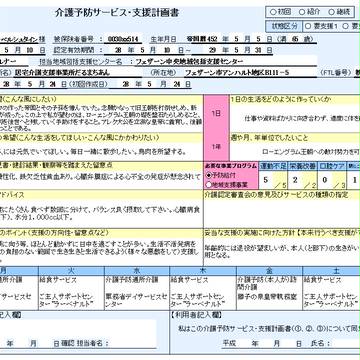360x360 pixels.
Task: Click the pink 1年 cell
Action: pyautogui.click(x=216, y=147)
